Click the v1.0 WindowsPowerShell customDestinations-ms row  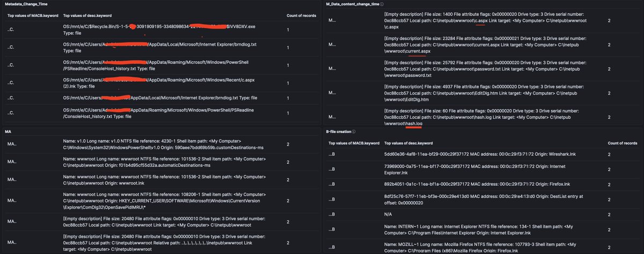click(x=161, y=144)
